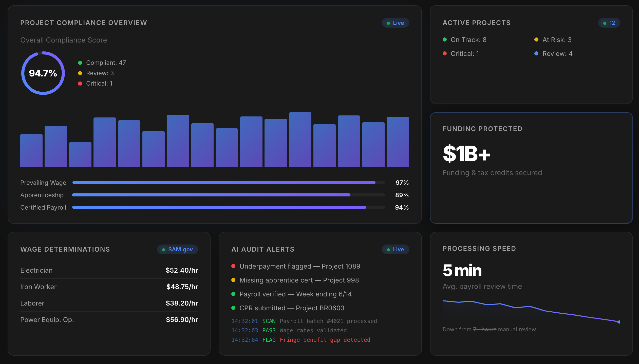The width and height of the screenshot is (639, 364).
Task: Click the red dot beside Underpayment flagged
Action: coord(233,266)
